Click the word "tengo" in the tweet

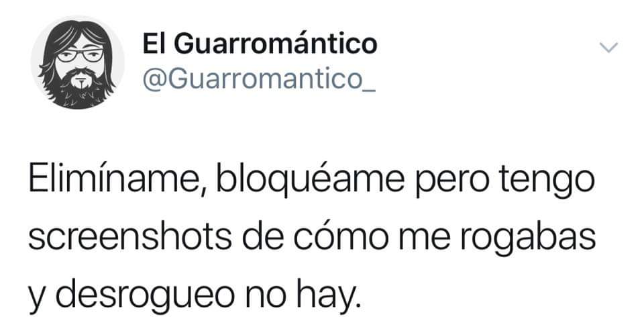pyautogui.click(x=548, y=183)
